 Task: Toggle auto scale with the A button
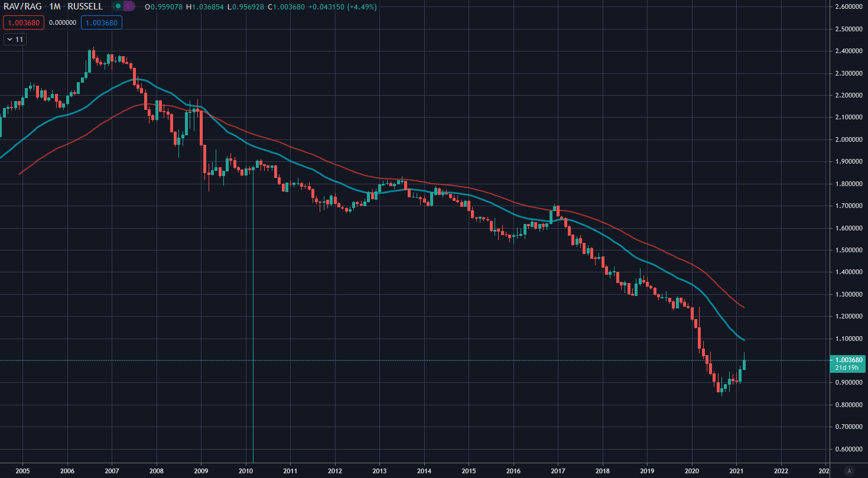(849, 471)
